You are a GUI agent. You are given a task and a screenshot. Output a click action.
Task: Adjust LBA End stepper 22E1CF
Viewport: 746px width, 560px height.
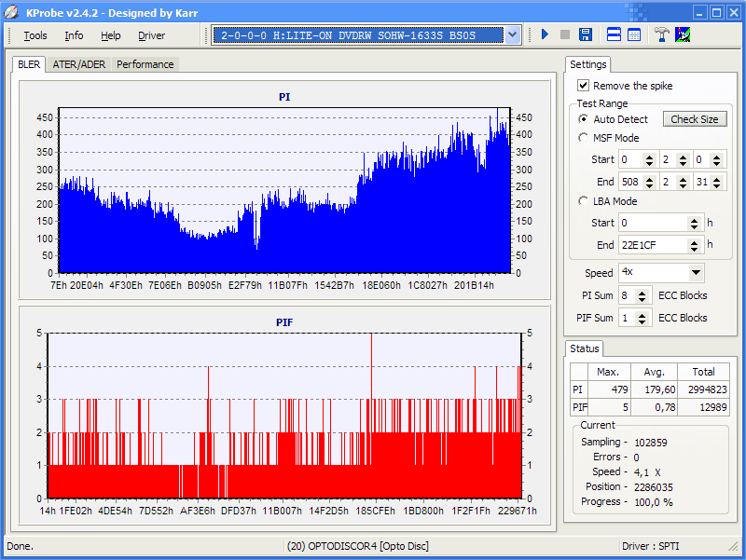(694, 245)
